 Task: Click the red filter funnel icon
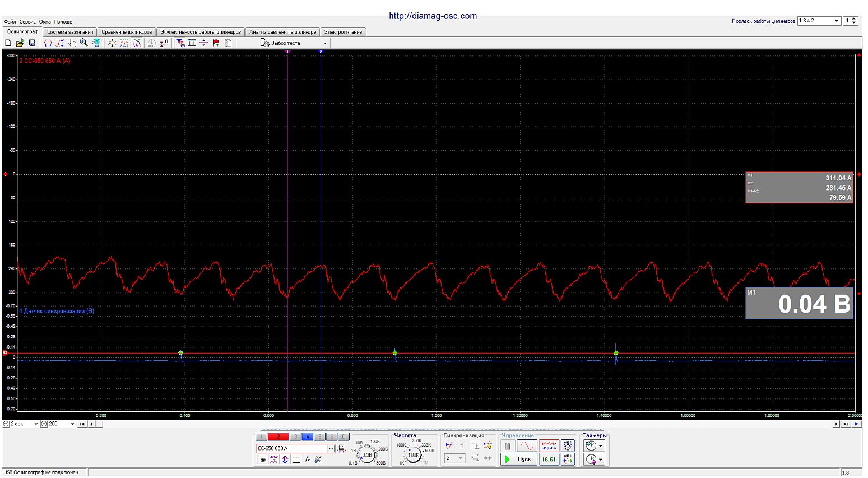point(180,43)
